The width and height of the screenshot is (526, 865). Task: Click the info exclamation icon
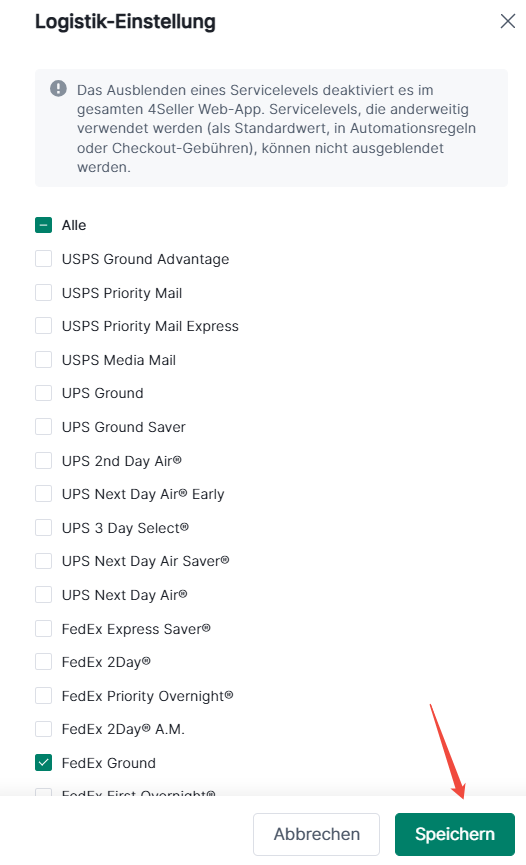coord(59,88)
